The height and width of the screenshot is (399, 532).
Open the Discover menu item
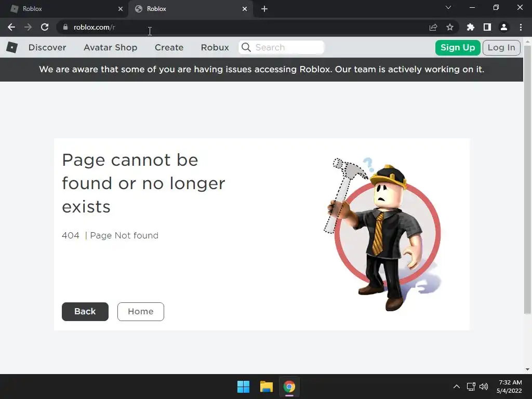[47, 47]
